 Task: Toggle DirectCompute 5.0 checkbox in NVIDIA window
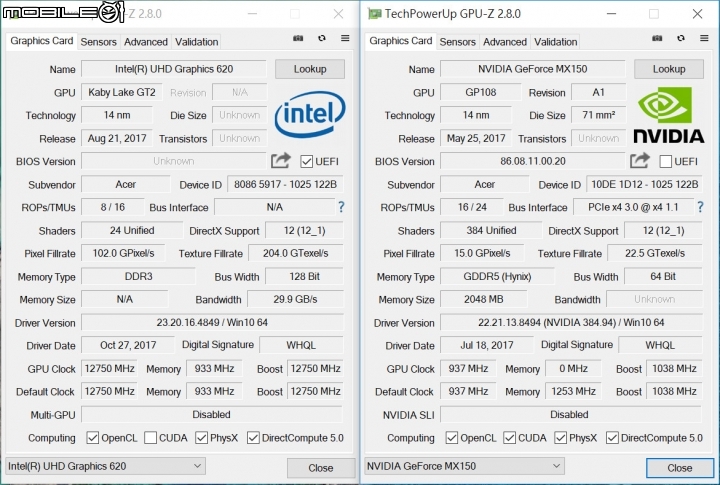[x=612, y=438]
